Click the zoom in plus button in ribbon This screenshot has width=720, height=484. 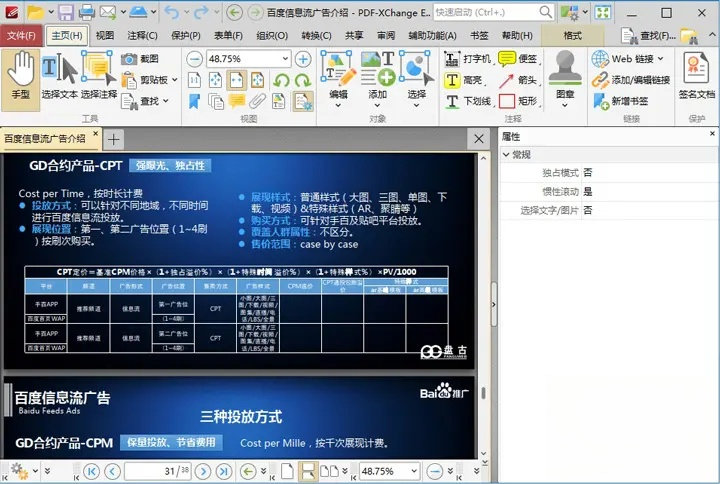303,59
